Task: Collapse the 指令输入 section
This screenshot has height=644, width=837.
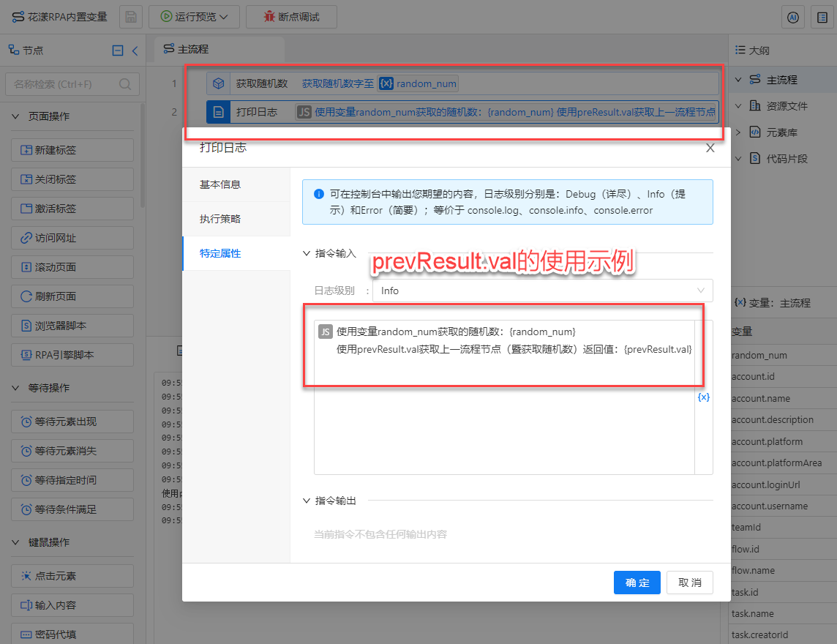Action: 307,253
